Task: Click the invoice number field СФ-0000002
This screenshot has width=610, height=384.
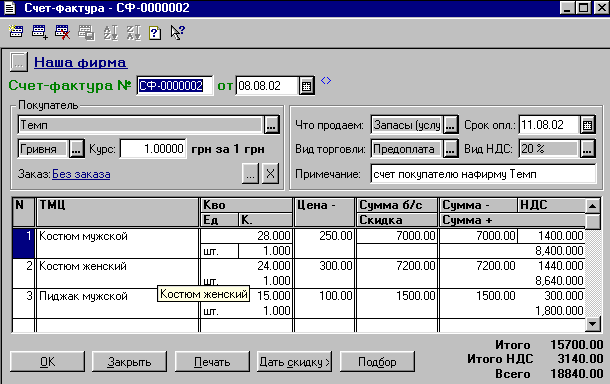Action: pyautogui.click(x=175, y=86)
